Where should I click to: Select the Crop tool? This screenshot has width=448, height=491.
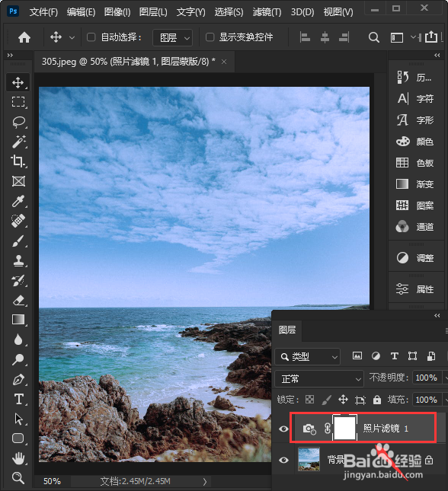click(x=18, y=161)
